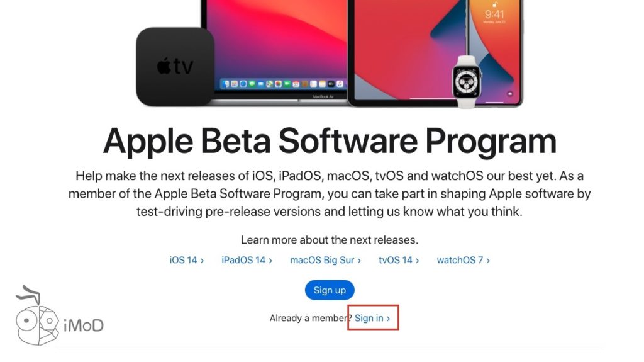Click the horizontal divider below Sign in
The width and height of the screenshot is (644, 362).
click(x=329, y=348)
